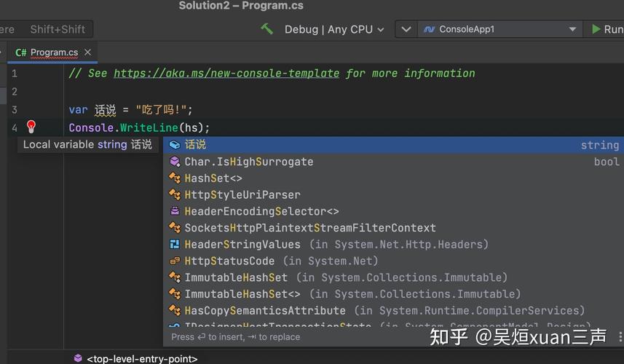The width and height of the screenshot is (624, 364).
Task: Click the WriteLine method call on line 4
Action: pos(149,127)
